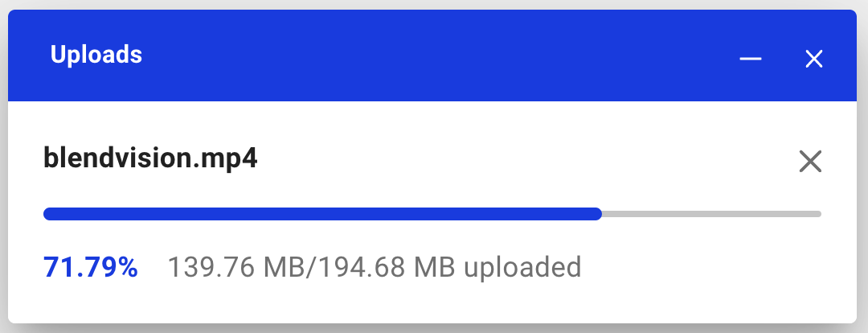This screenshot has height=333, width=868.
Task: Click the rounded tip of blue progress fill
Action: tap(596, 214)
